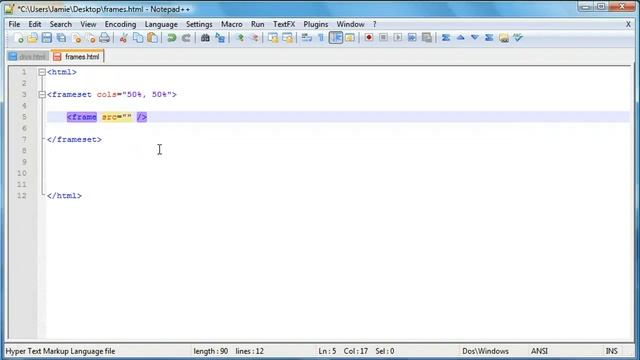This screenshot has height=360, width=640.
Task: Undo last edit with green arrow
Action: tap(171, 38)
